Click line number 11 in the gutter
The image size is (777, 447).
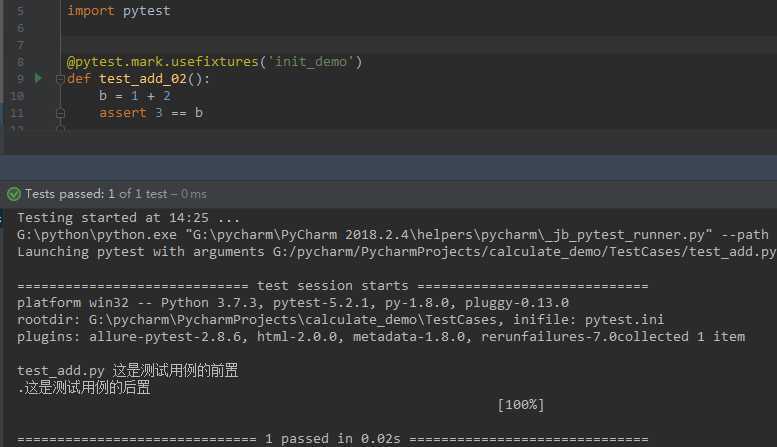coord(17,113)
